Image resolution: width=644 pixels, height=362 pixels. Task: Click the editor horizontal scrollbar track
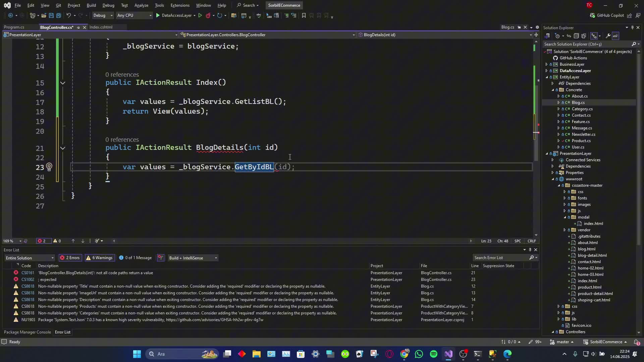point(292,241)
